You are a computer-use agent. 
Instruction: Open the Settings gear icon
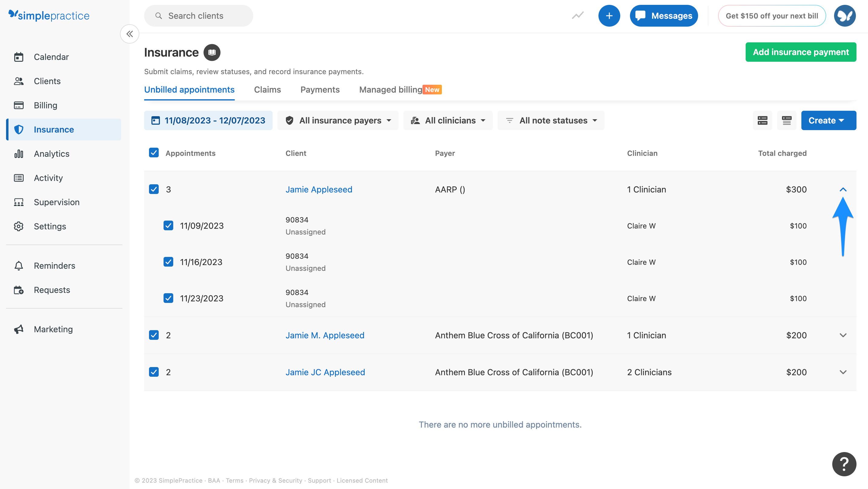tap(19, 226)
